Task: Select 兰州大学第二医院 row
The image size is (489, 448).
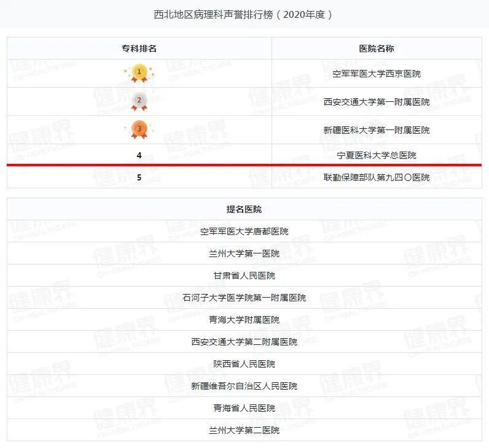Action: pos(244,430)
